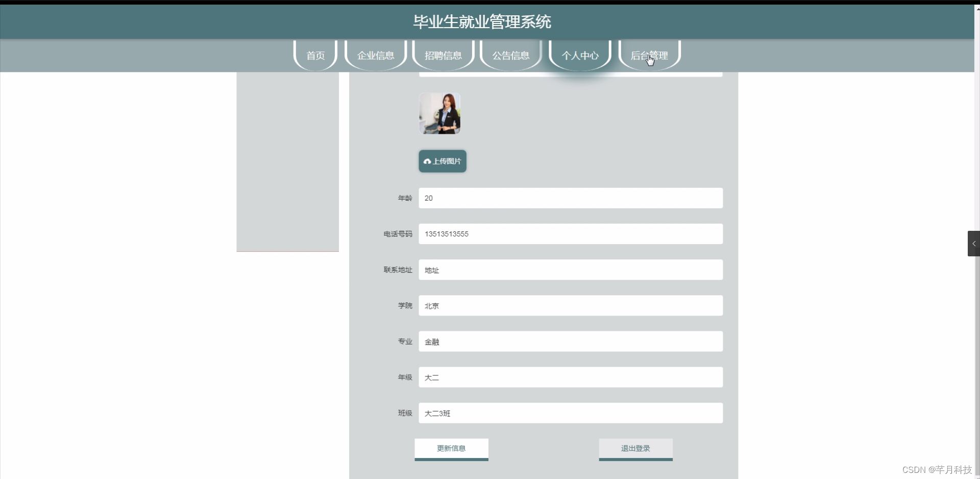Image resolution: width=980 pixels, height=479 pixels.
Task: Click the 上传图片 upload button
Action: pos(442,161)
